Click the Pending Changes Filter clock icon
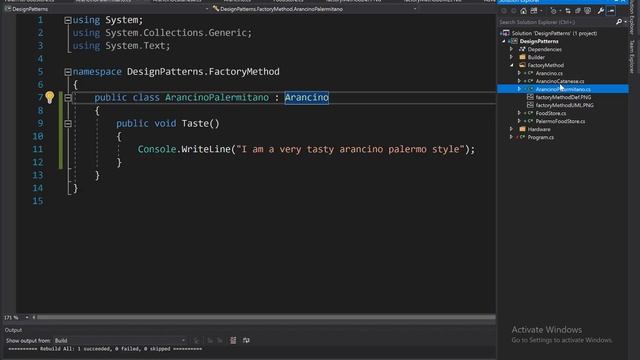Viewport: 640px width, 360px height. click(x=553, y=11)
